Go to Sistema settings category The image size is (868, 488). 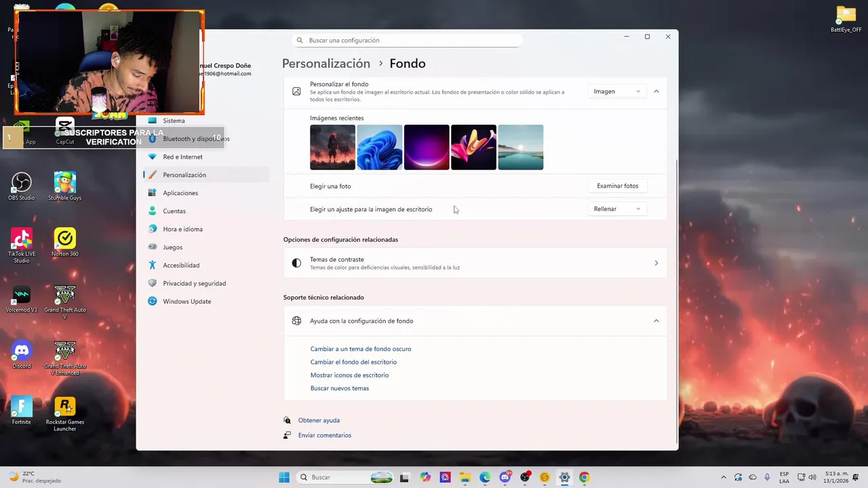pyautogui.click(x=207, y=121)
